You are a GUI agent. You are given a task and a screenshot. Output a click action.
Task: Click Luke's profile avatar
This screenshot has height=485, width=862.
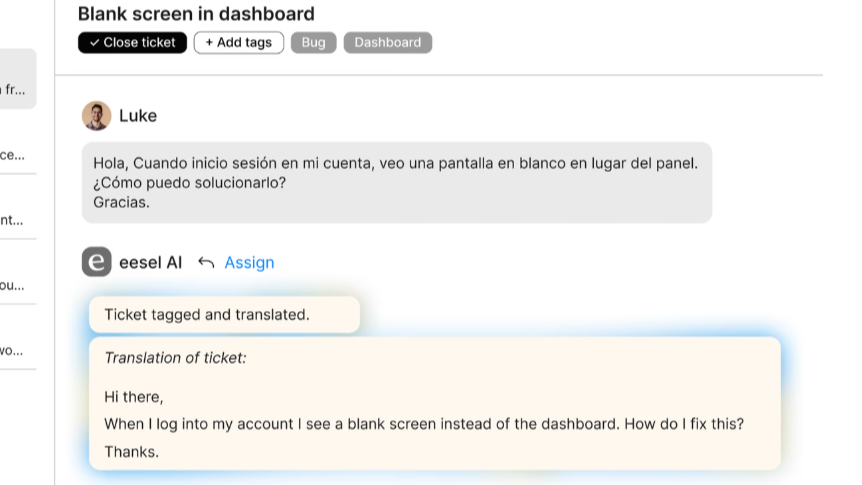click(x=97, y=116)
